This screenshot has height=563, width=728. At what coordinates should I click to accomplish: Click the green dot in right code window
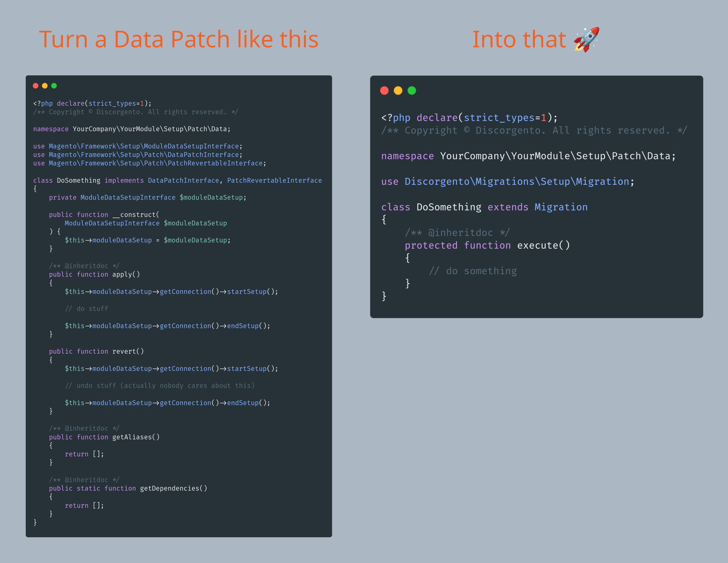[412, 90]
